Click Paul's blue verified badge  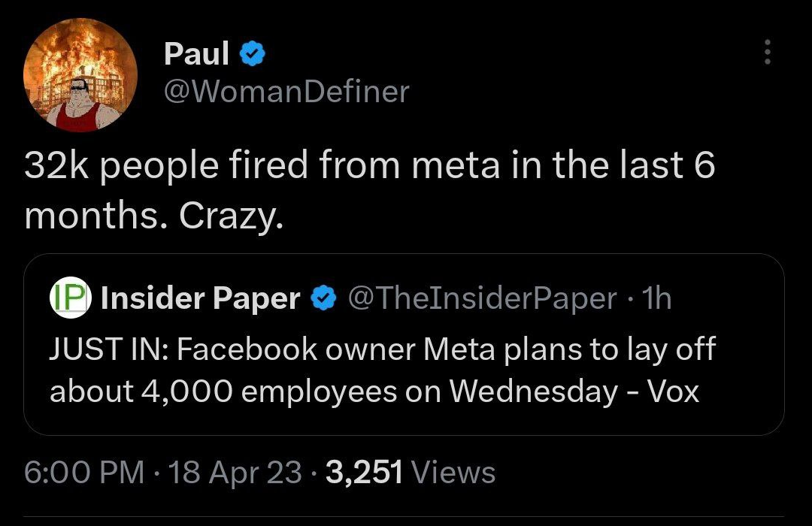(x=250, y=53)
